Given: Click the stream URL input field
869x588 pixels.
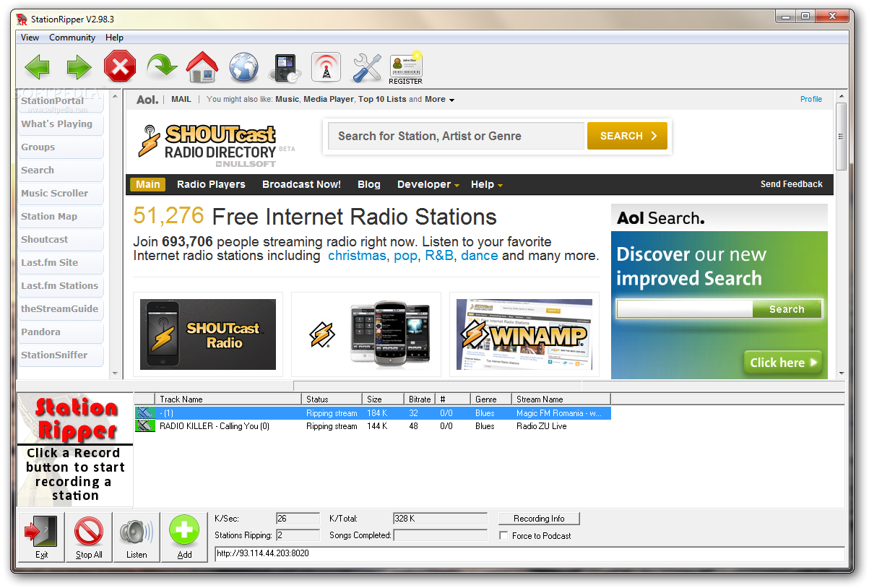Looking at the screenshot, I should (x=529, y=554).
